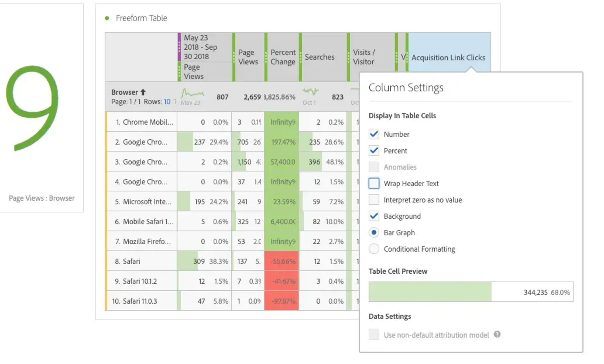
Task: Click the attribution model help icon
Action: point(497,334)
